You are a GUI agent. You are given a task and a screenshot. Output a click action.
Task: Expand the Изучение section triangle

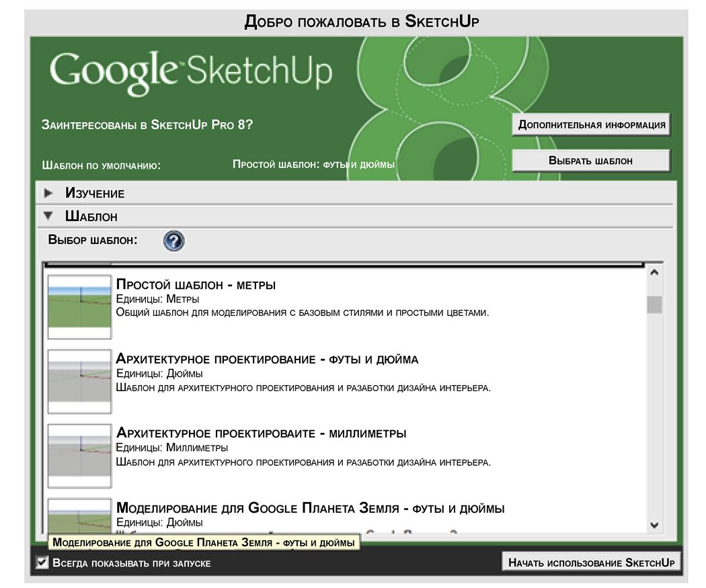pos(48,193)
